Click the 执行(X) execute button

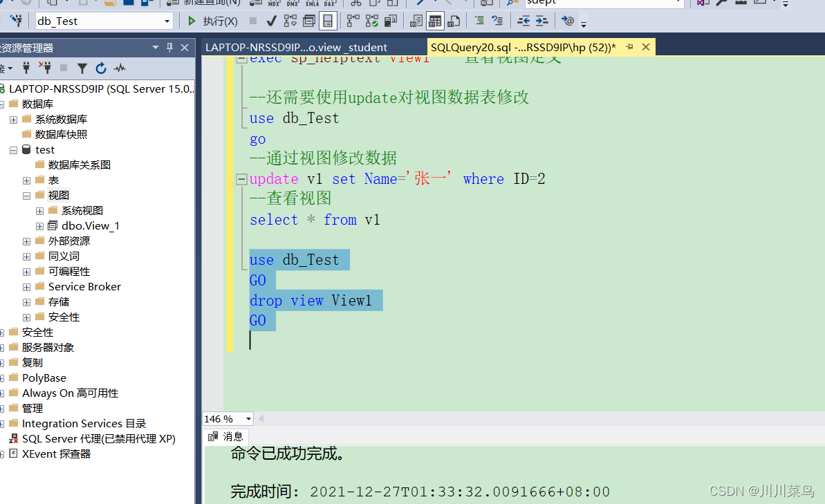(213, 21)
